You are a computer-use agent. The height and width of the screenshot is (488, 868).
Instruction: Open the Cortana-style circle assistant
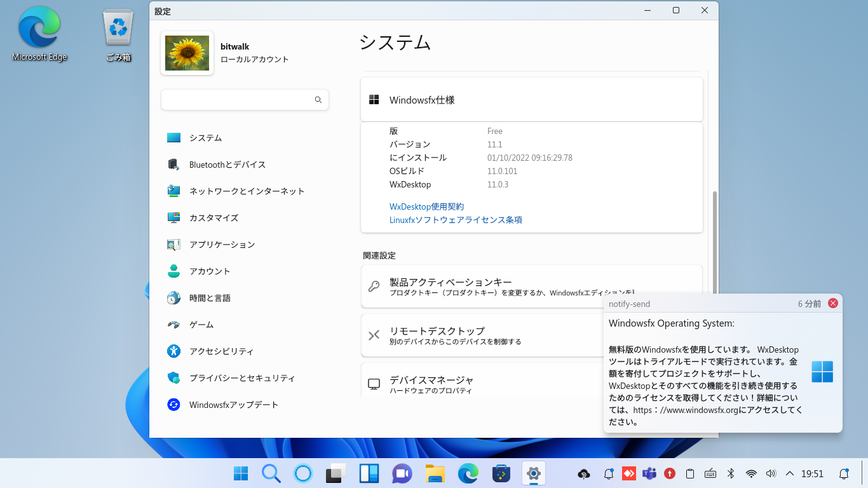click(x=303, y=473)
